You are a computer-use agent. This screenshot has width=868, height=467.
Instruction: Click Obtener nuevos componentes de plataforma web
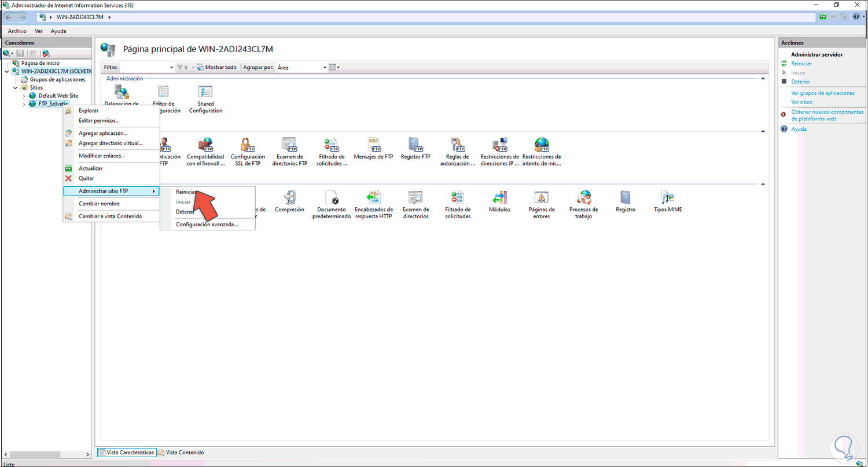pos(827,115)
